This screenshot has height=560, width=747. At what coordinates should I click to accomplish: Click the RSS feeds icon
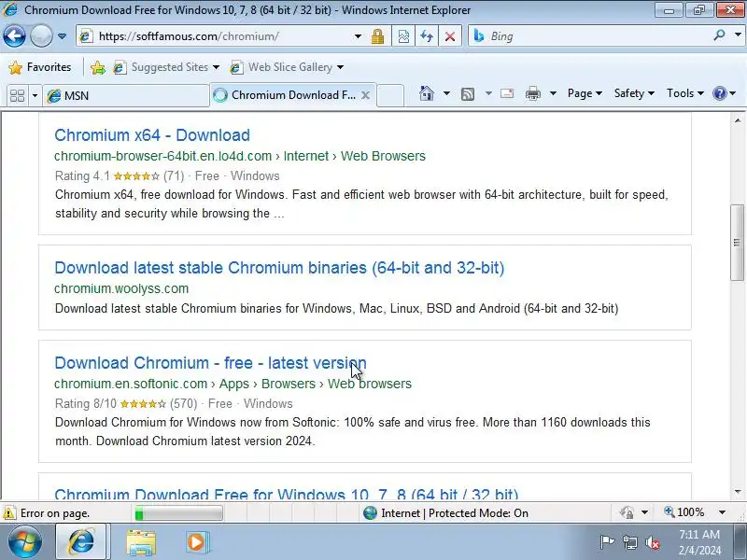[468, 94]
